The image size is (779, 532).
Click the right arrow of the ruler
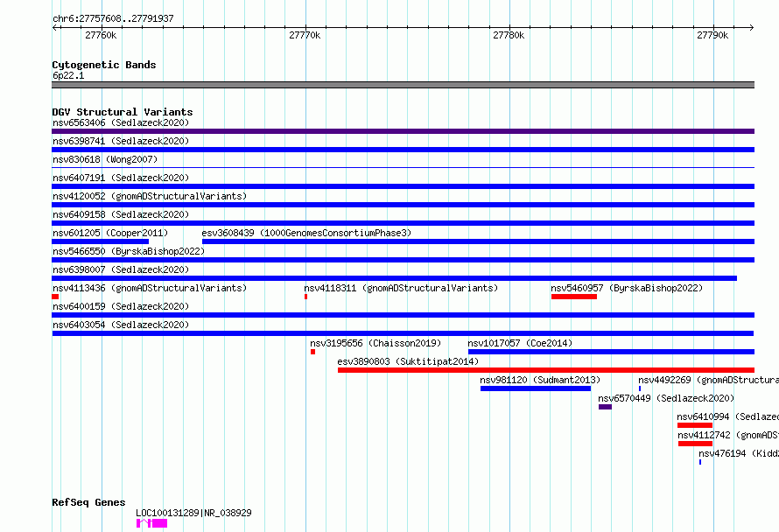751,27
